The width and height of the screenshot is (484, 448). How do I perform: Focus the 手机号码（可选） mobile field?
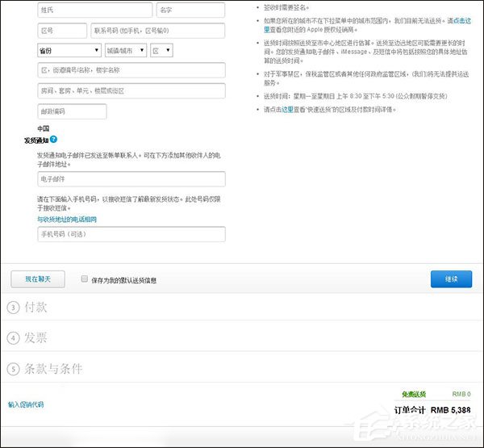click(131, 234)
